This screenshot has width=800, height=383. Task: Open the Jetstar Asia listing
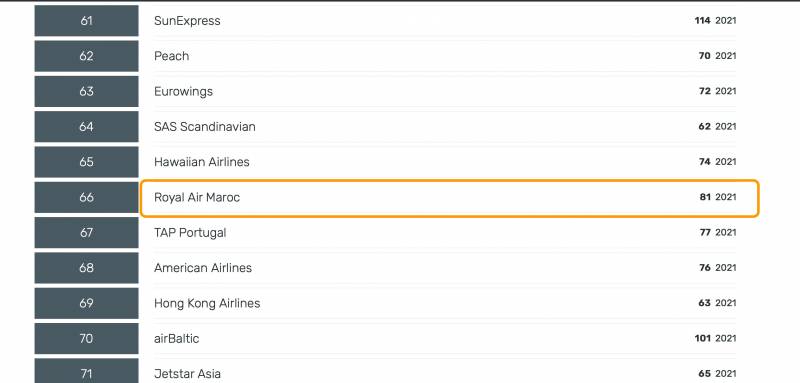(x=187, y=374)
